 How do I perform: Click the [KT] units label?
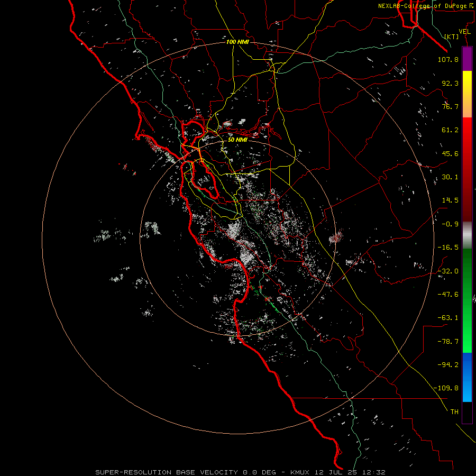click(452, 36)
